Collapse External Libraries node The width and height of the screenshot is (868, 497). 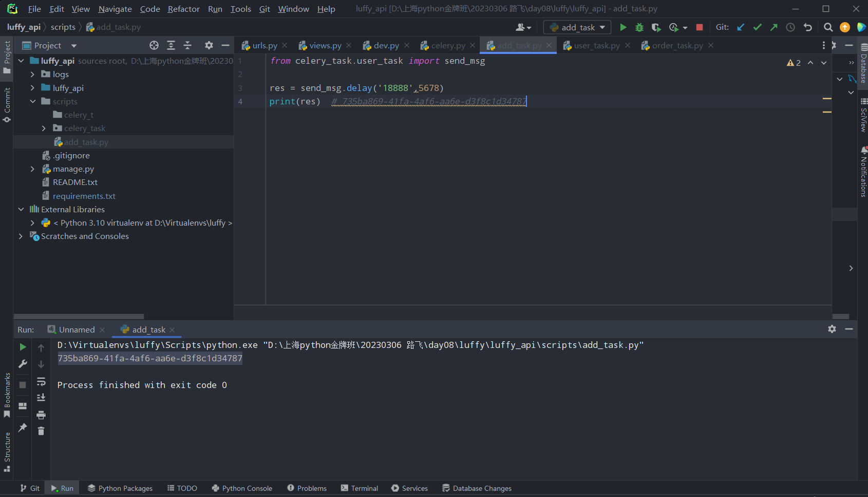click(21, 209)
